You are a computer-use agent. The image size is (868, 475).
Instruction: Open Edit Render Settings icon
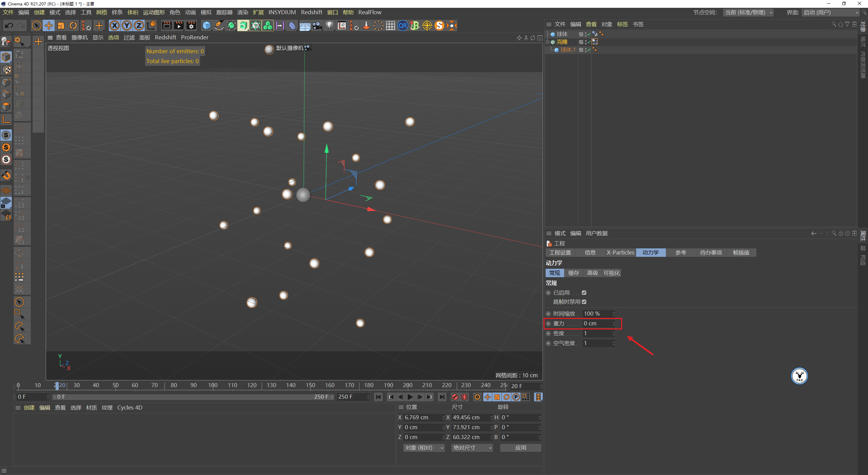coord(191,25)
